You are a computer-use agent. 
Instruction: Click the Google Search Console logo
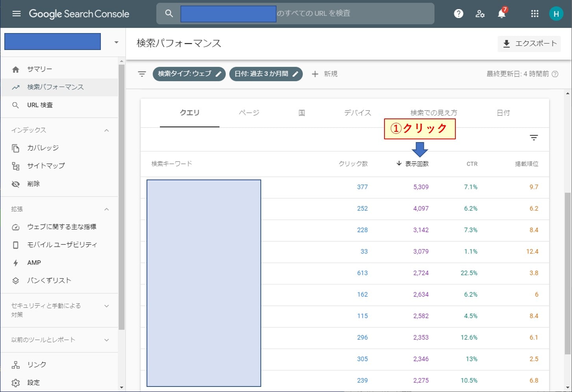point(79,14)
